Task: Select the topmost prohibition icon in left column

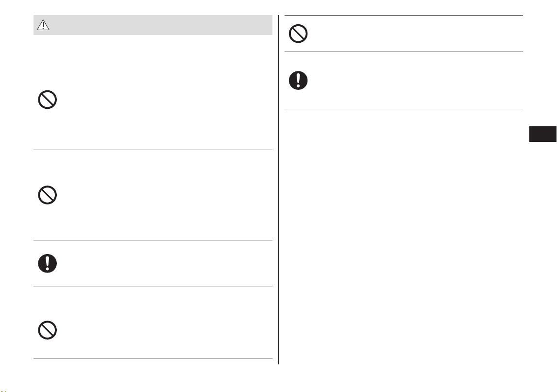Action: pyautogui.click(x=47, y=100)
